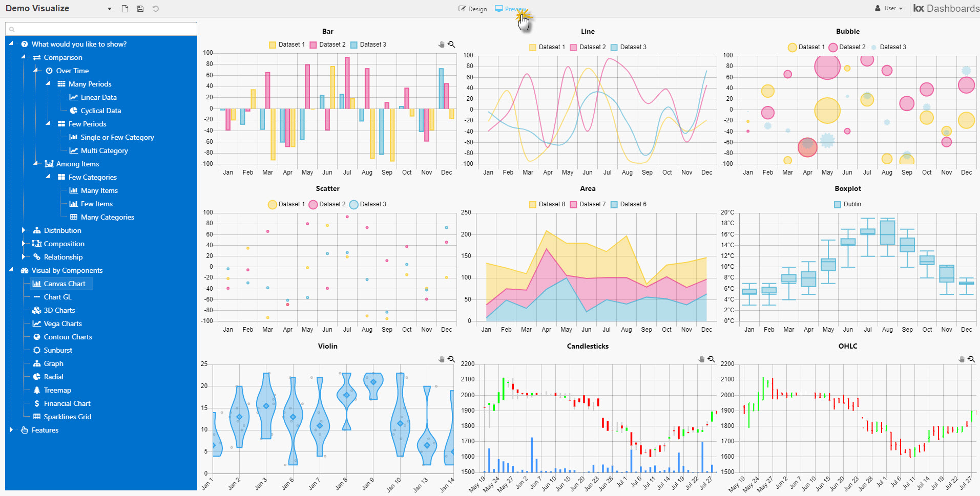Viewport: 980px width, 496px height.
Task: Expand the Distribution node
Action: tap(24, 230)
